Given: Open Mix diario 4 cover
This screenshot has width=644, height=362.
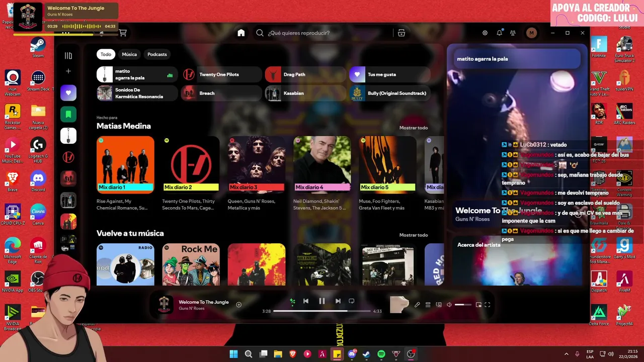Looking at the screenshot, I should [x=322, y=165].
